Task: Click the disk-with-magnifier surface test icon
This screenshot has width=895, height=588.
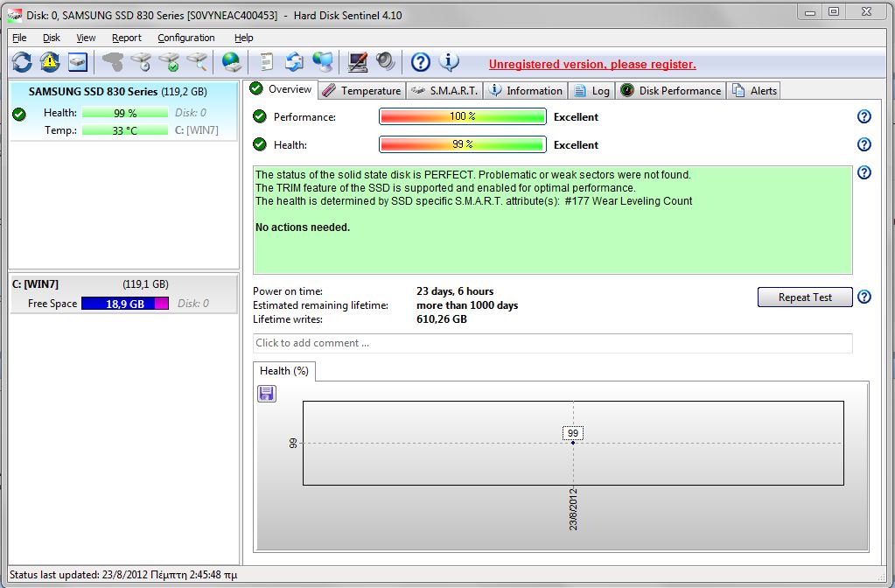Action: pos(197,61)
